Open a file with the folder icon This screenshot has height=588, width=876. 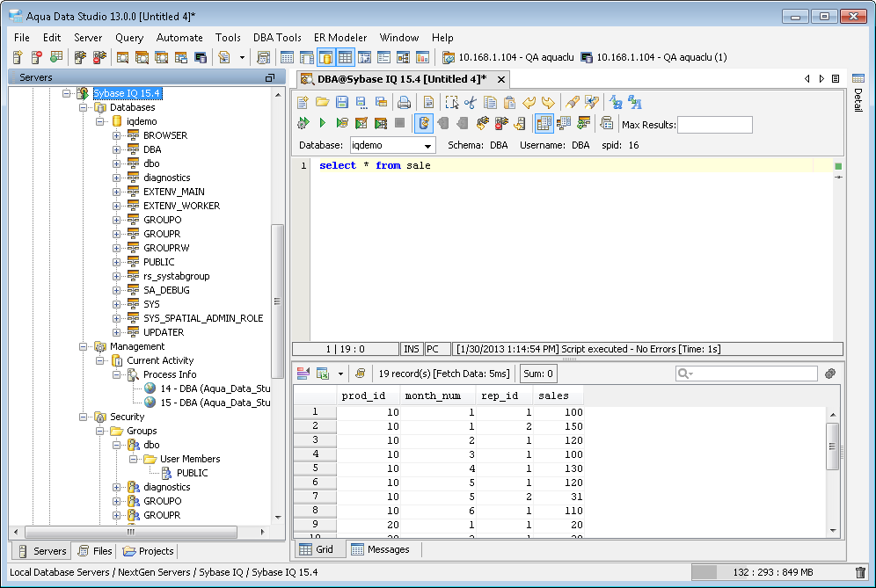(323, 102)
